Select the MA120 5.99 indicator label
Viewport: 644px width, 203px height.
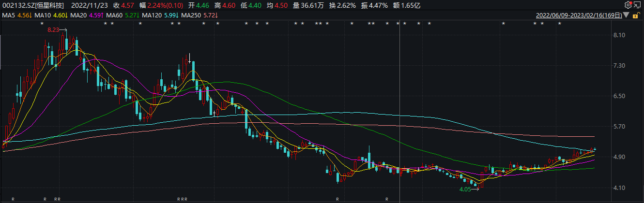(160, 15)
